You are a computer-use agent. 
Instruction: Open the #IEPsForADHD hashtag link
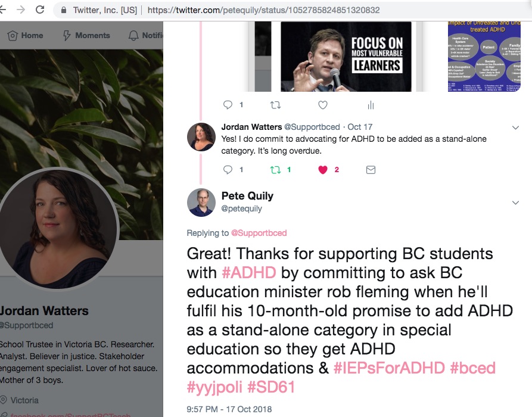click(x=389, y=368)
